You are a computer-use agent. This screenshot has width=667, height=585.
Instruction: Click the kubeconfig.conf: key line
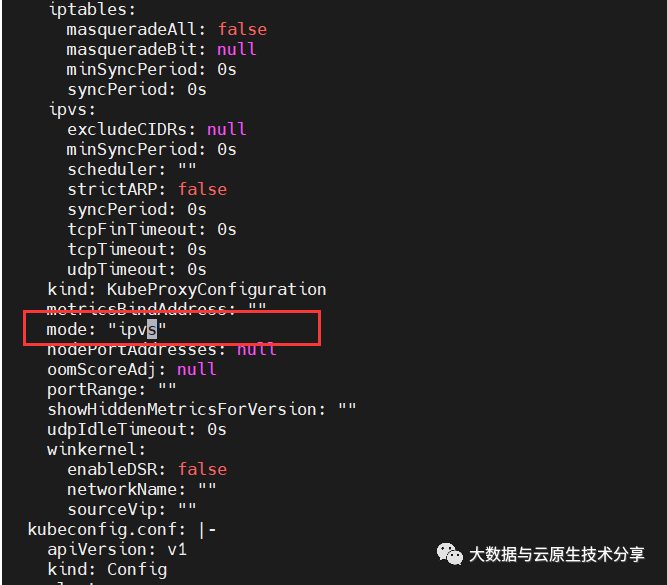pos(122,529)
